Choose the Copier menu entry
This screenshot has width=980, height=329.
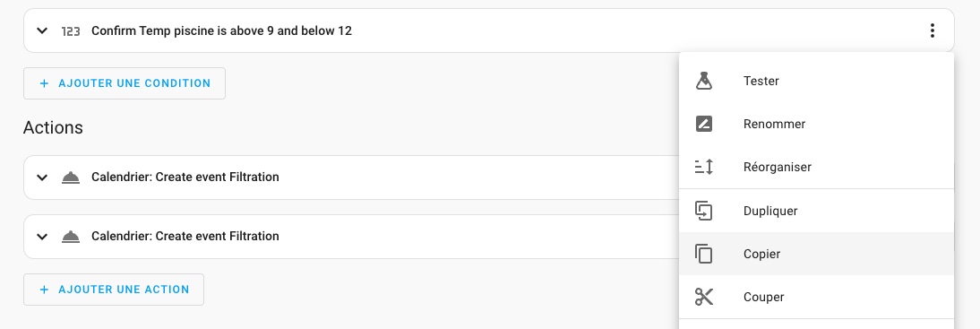(x=816, y=254)
